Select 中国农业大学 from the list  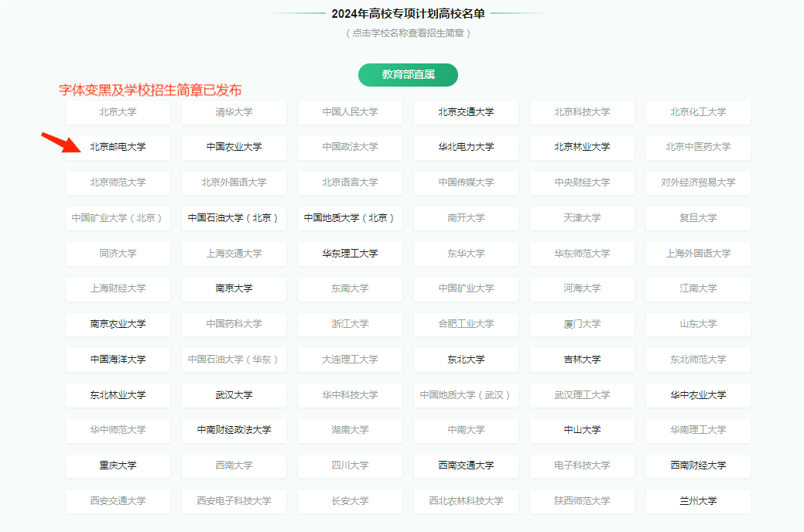234,147
